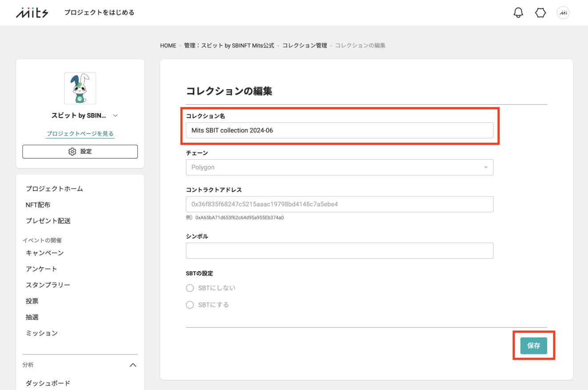Viewport: 588px width, 390px height.
Task: Open スタンプラリー in sidebar
Action: [48, 285]
